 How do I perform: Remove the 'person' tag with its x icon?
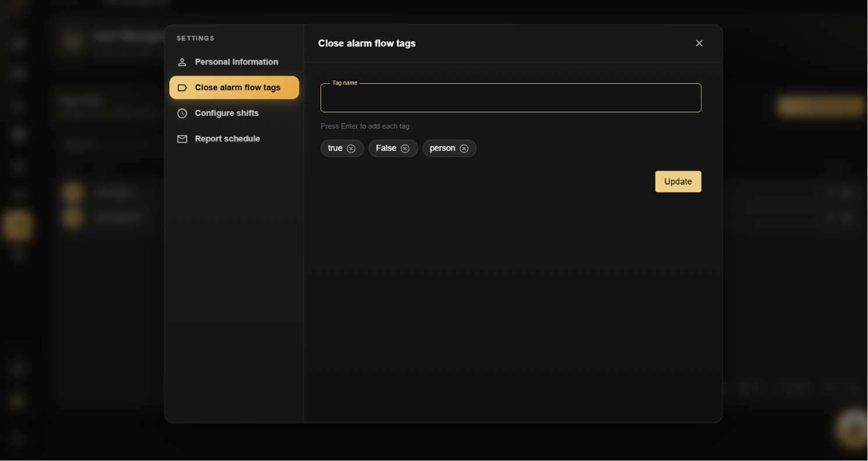click(464, 149)
